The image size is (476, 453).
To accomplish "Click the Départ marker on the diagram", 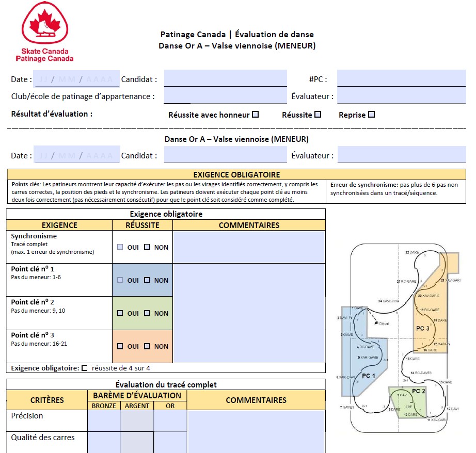I will pos(382,323).
